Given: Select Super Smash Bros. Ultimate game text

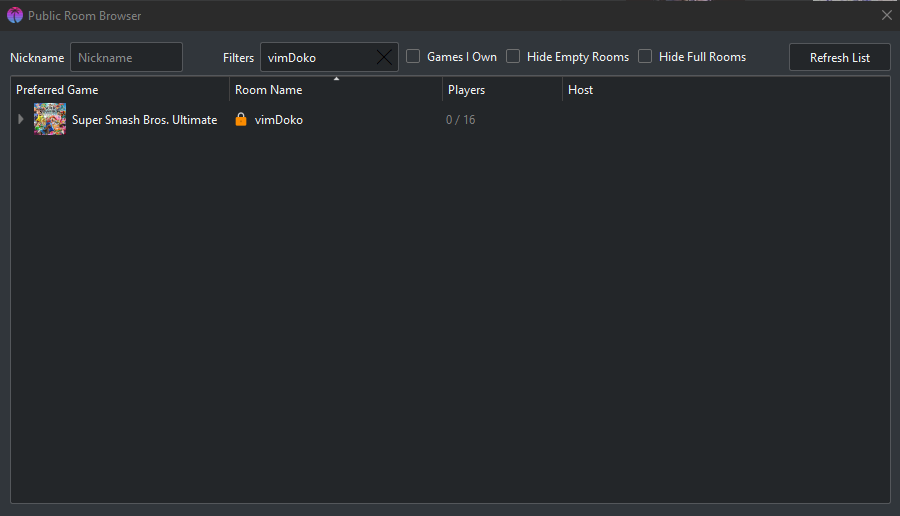Looking at the screenshot, I should (145, 120).
